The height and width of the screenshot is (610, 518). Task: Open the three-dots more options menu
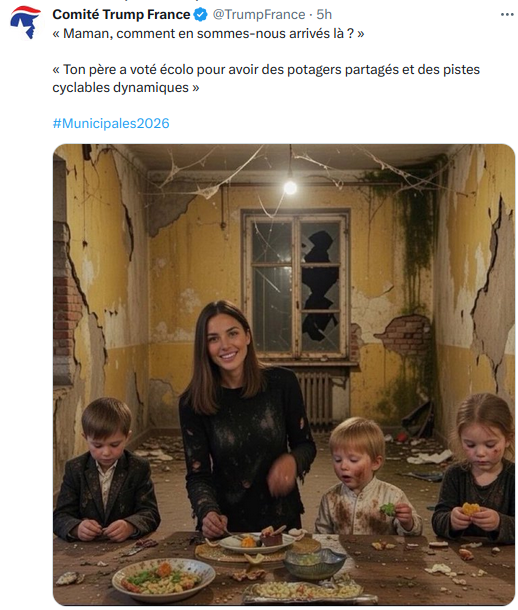coord(507,14)
